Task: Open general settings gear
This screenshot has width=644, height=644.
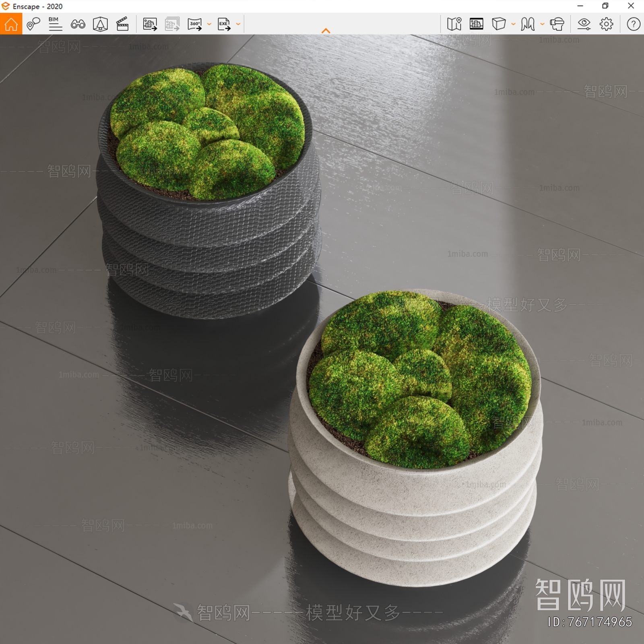Action: pos(606,24)
